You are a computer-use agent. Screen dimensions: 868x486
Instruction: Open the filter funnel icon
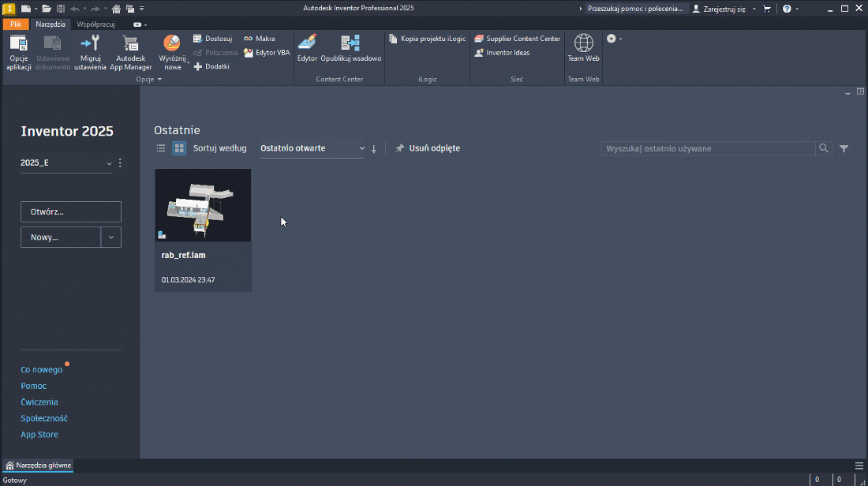click(844, 148)
